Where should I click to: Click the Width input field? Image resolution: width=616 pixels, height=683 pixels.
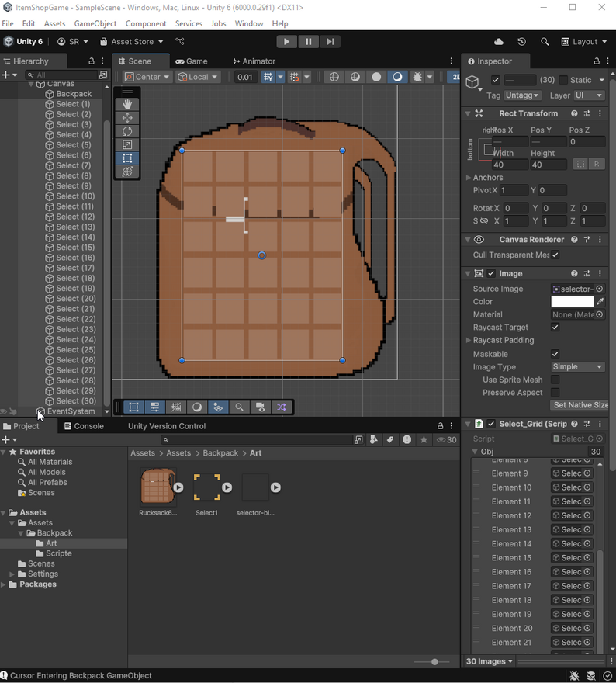point(510,165)
